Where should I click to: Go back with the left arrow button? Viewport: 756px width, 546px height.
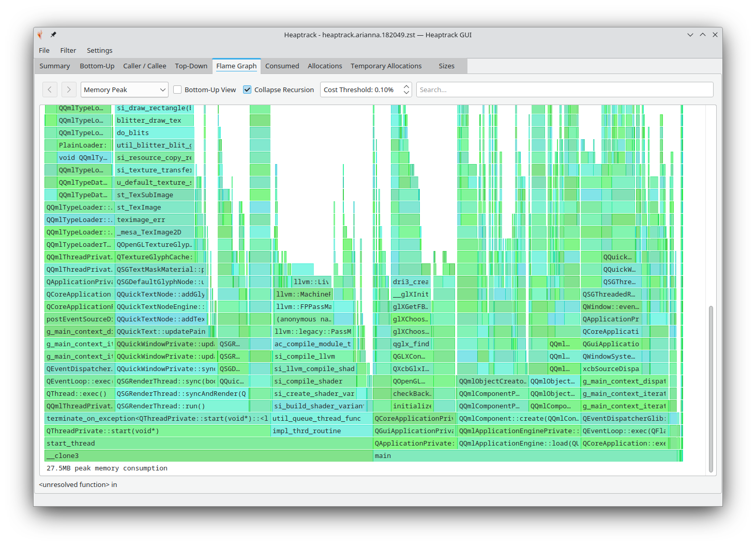[50, 90]
